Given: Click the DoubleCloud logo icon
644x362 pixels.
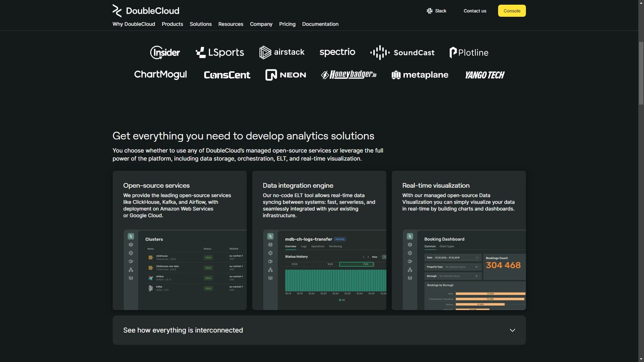Looking at the screenshot, I should [x=117, y=11].
